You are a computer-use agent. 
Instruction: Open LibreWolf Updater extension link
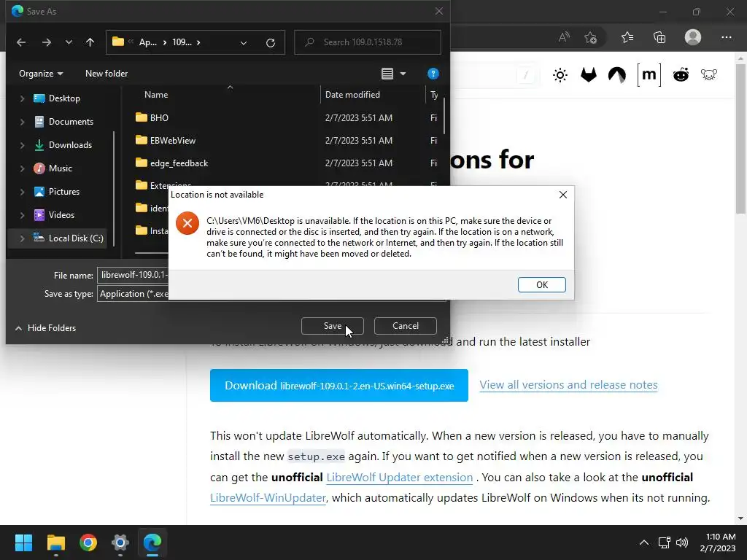[399, 477]
